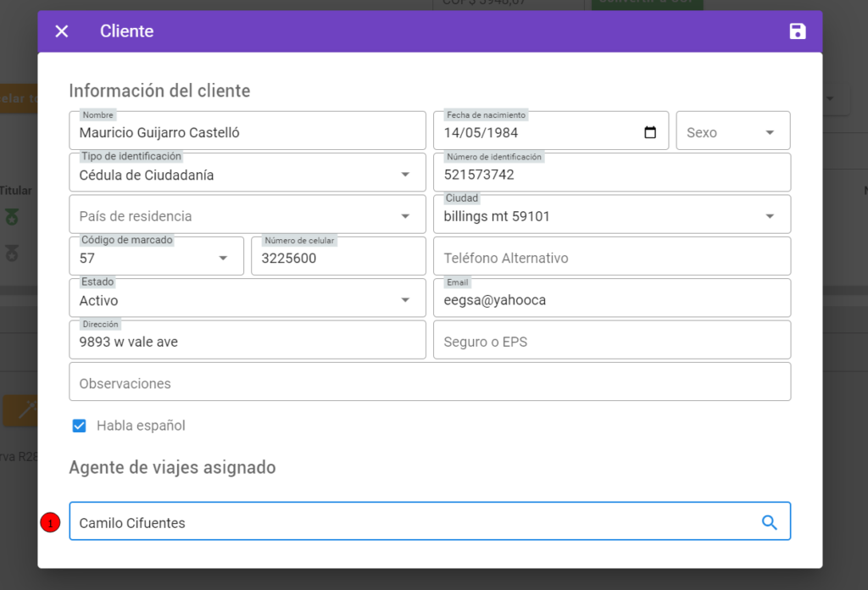Click the green medal icon under Titular
Screen dimensions: 868x590
[12, 217]
